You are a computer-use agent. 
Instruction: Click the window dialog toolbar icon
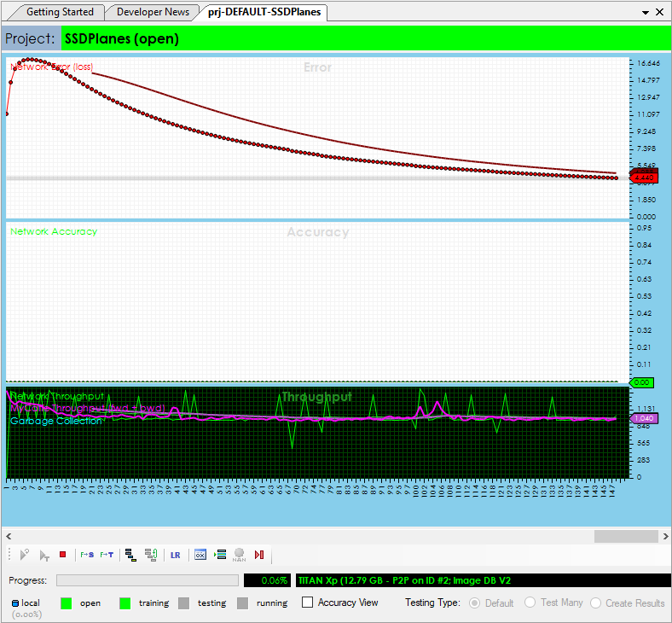(200, 555)
